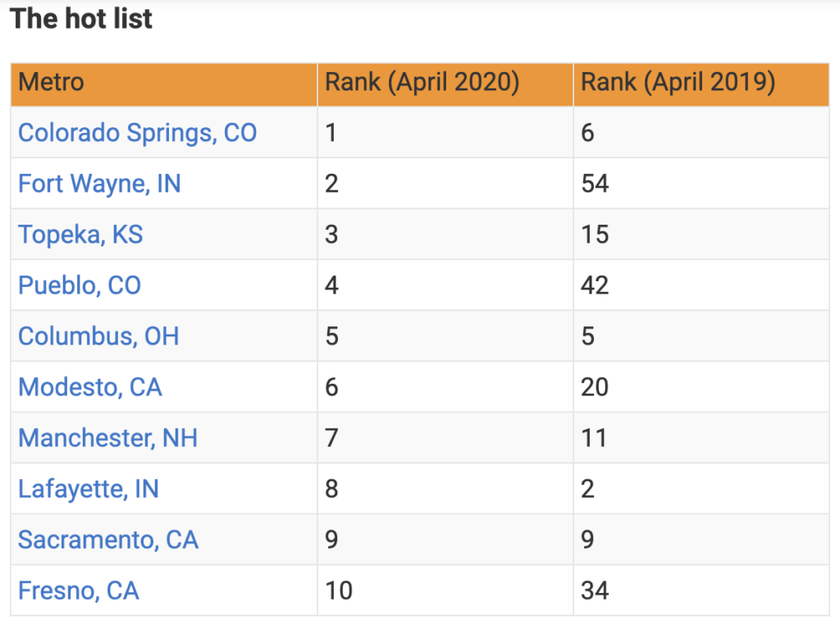Screen dimensions: 840x629
Task: Select the Columbus, OH link
Action: 98,336
